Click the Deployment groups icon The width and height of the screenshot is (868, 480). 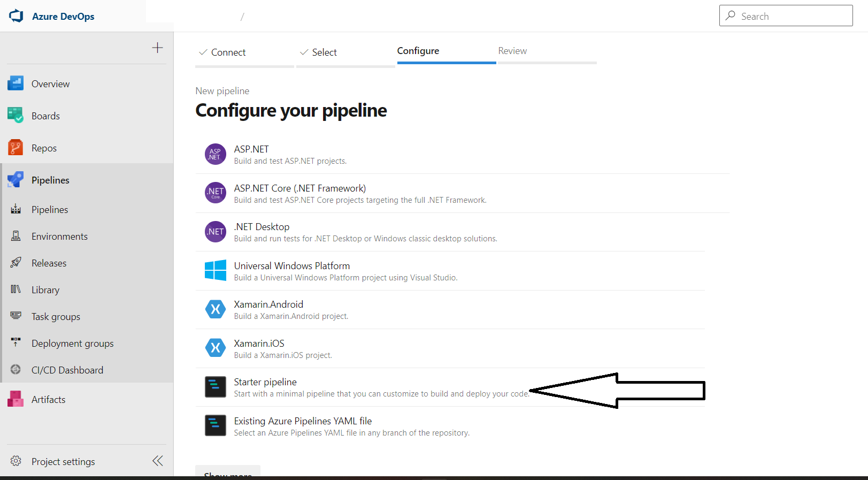tap(16, 342)
